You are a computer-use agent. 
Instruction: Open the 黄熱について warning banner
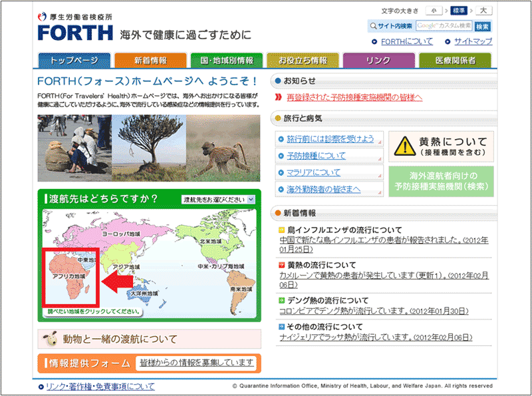pos(442,146)
